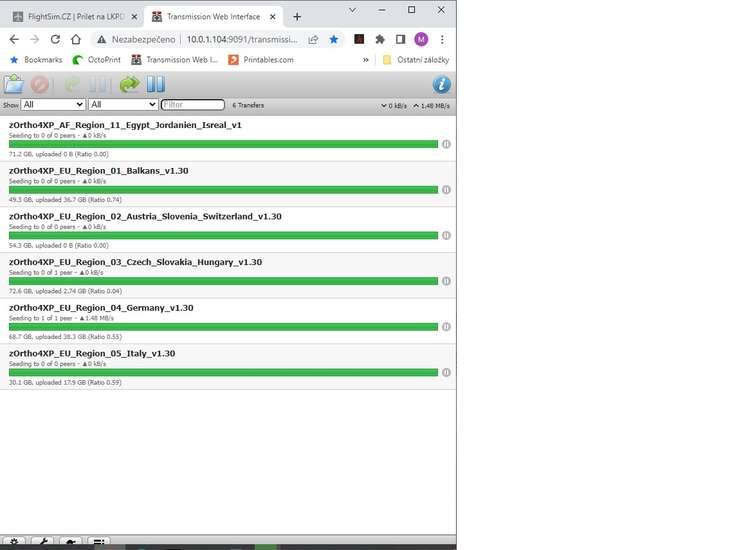
Task: Open a new browser tab
Action: point(297,17)
